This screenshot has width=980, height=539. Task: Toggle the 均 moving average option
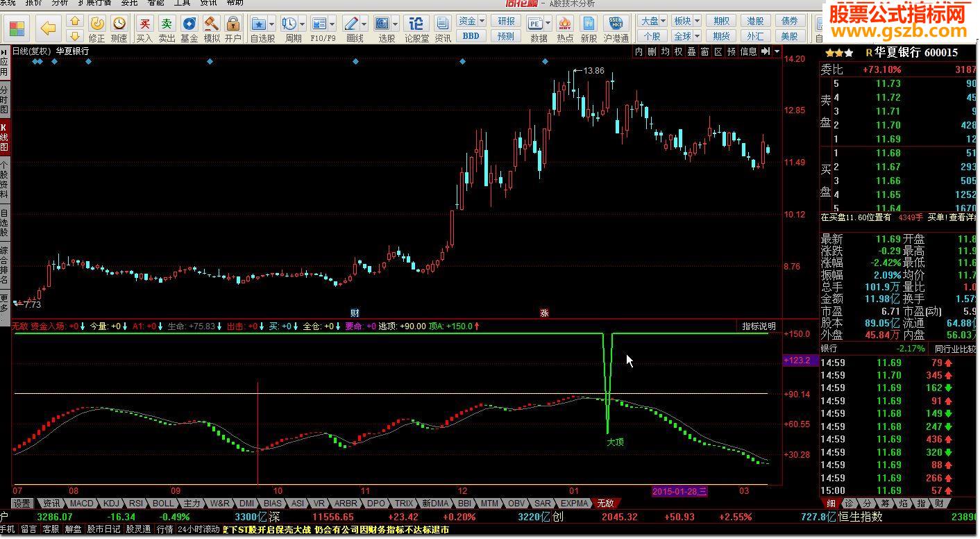(x=666, y=51)
